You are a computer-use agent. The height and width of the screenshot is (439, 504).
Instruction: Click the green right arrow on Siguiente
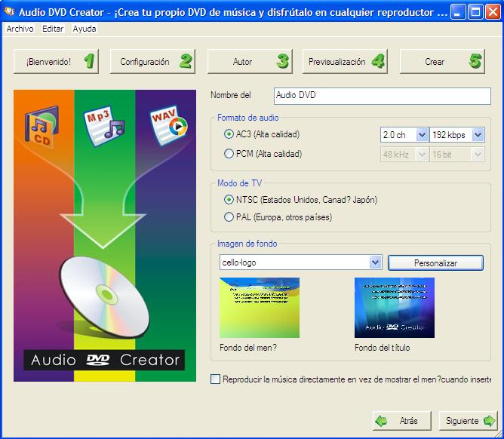[x=489, y=421]
